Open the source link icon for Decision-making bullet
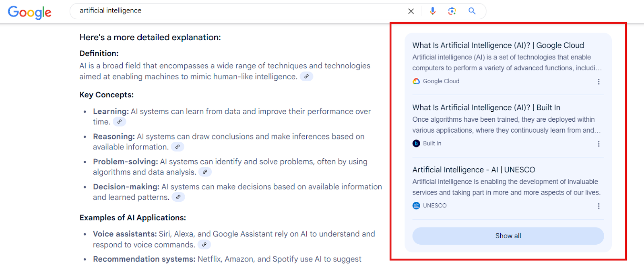Viewport: 644px width, 264px height. tap(178, 197)
